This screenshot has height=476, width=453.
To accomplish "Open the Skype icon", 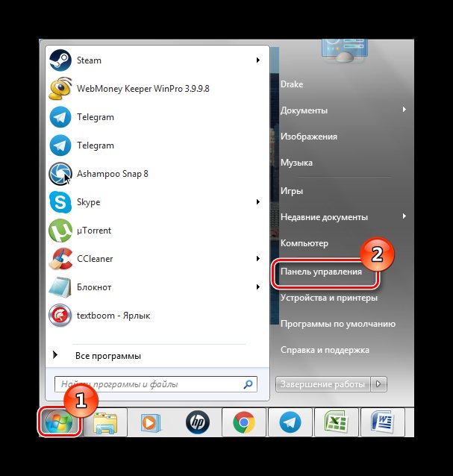I will 60,202.
